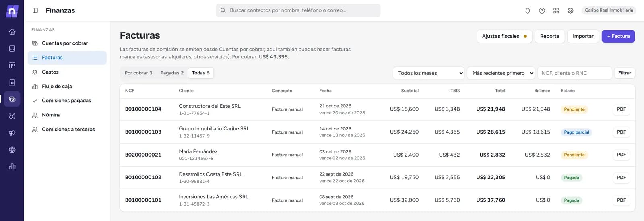
Task: Click the Facturas list icon in sidebar
Action: click(x=35, y=58)
